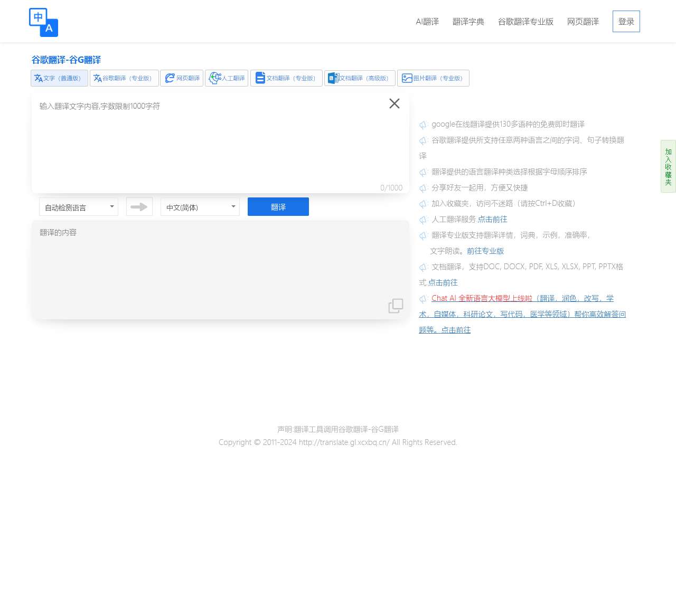Click the 翻译的内容 output box
This screenshot has width=676, height=616.
[220, 270]
